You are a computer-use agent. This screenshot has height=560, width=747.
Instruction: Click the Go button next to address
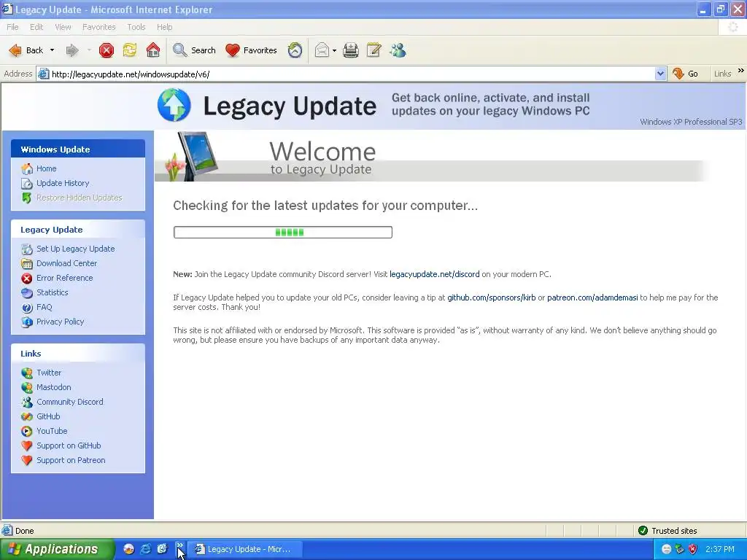685,74
